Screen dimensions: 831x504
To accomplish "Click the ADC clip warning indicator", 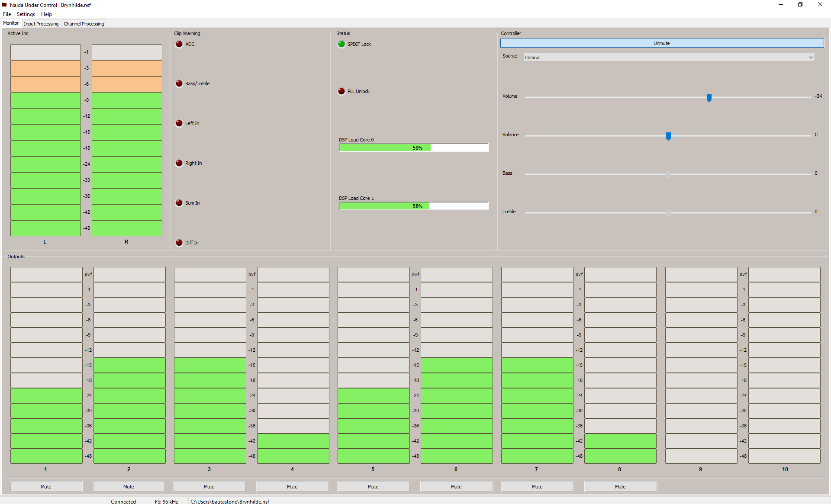I will [179, 44].
